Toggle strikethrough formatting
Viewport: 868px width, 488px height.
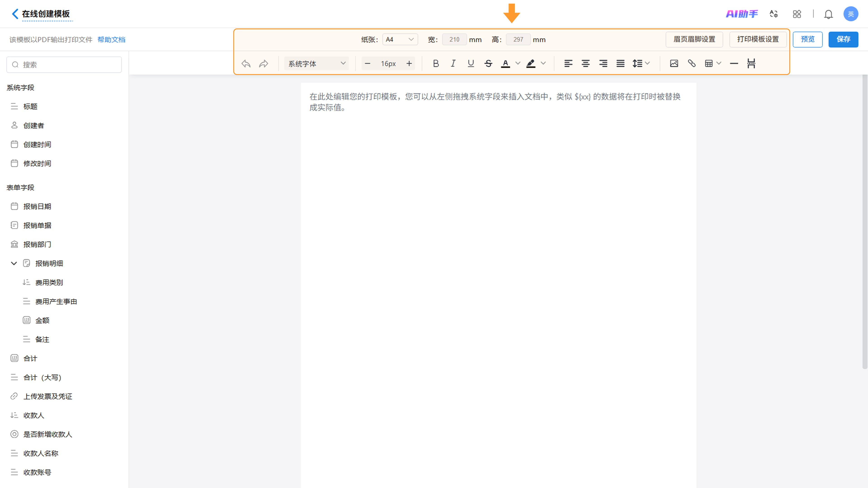coord(488,63)
